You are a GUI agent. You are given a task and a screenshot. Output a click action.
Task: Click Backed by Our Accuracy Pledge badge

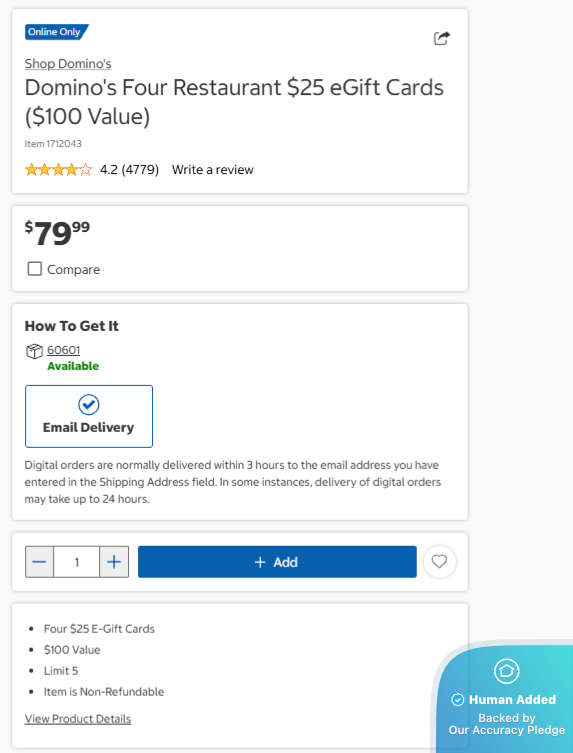(507, 724)
